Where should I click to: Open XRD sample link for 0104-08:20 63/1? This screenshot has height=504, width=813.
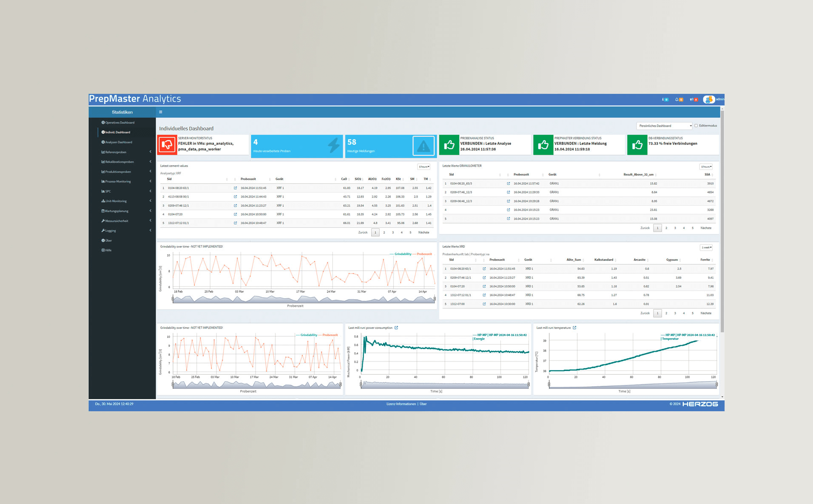click(x=484, y=269)
